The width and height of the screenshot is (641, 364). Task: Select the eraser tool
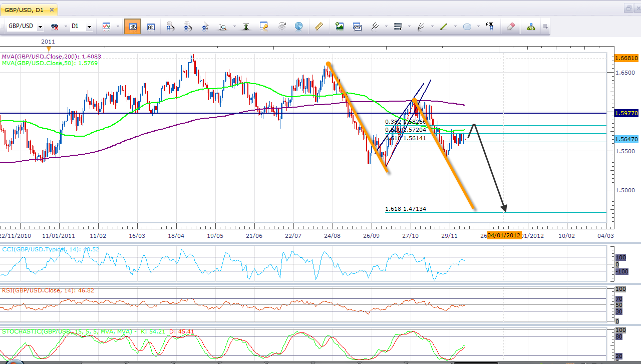pyautogui.click(x=511, y=27)
